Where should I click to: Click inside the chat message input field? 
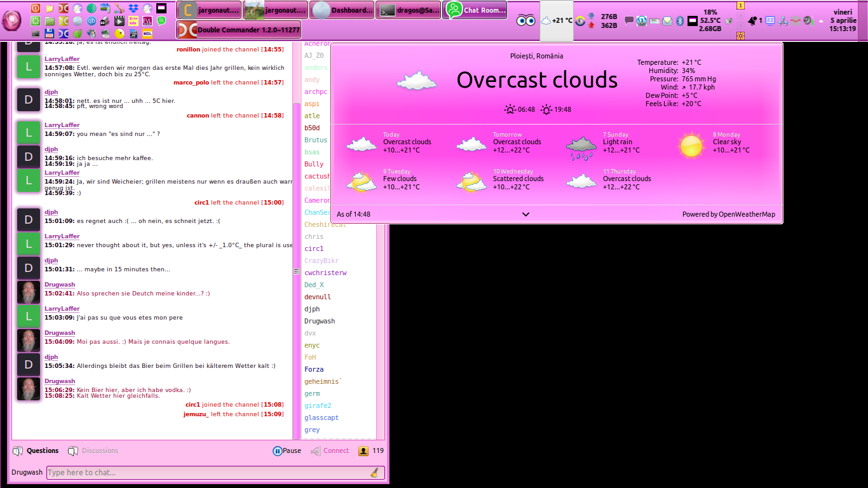click(x=215, y=473)
